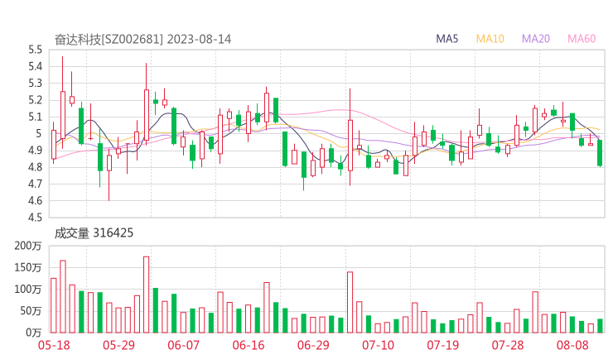Click the MA5 legend label
613x364 pixels.
click(446, 39)
